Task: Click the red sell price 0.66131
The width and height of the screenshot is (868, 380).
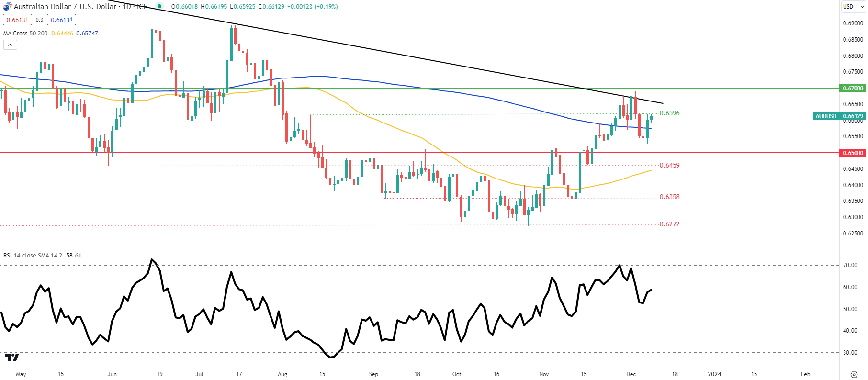Action: click(17, 20)
